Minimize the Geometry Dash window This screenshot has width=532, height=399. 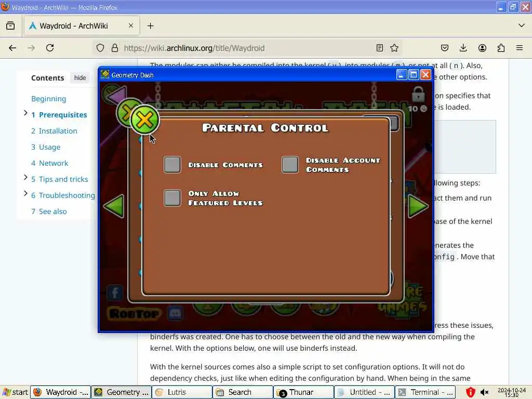402,75
